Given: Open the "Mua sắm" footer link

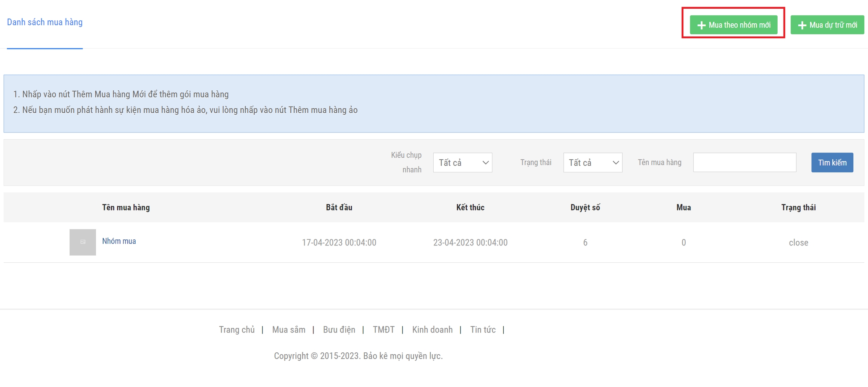Looking at the screenshot, I should tap(289, 330).
